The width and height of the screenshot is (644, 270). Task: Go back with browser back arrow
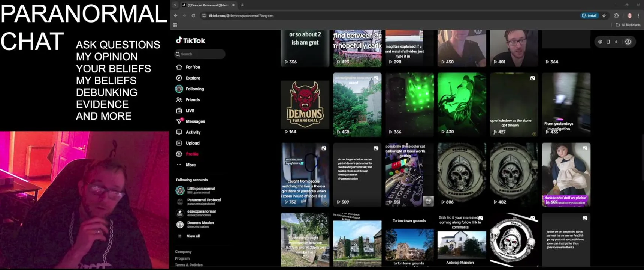coord(176,15)
